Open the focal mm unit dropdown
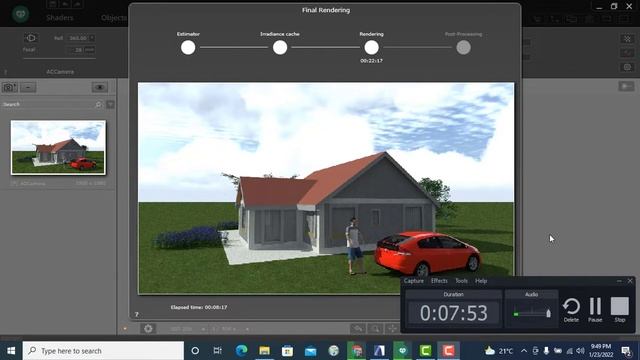This screenshot has width=640, height=360. pyautogui.click(x=89, y=50)
